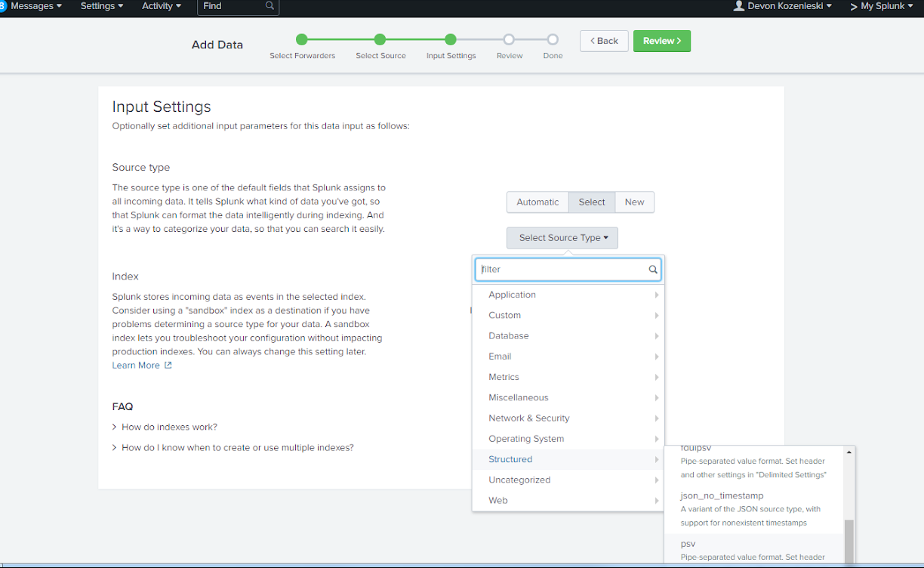Click the "Source type" section heading
Image resolution: width=924 pixels, height=568 pixels.
(141, 168)
